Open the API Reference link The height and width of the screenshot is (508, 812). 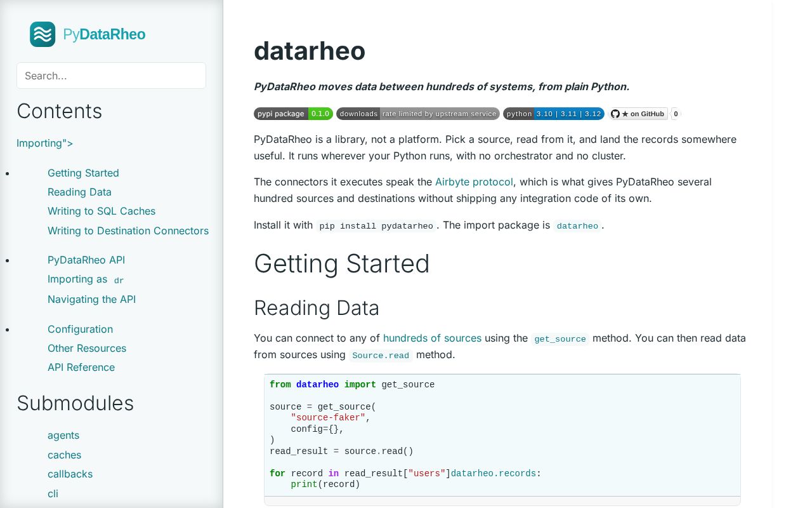(81, 367)
